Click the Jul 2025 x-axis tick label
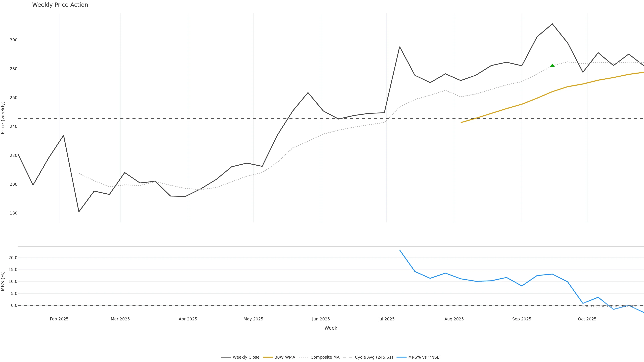This screenshot has height=362, width=644. (x=386, y=319)
